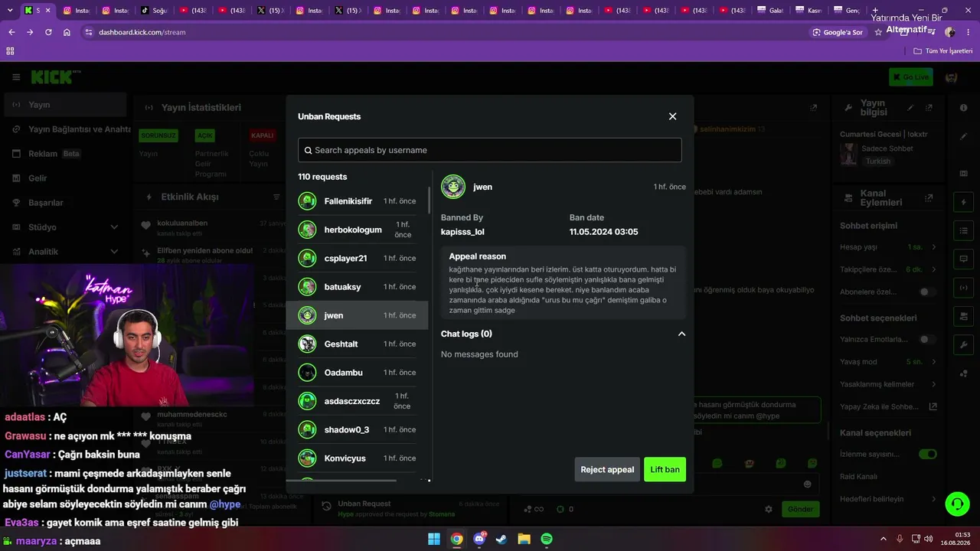Viewport: 980px width, 551px height.
Task: Open the emoji picker in chat input
Action: tap(807, 484)
